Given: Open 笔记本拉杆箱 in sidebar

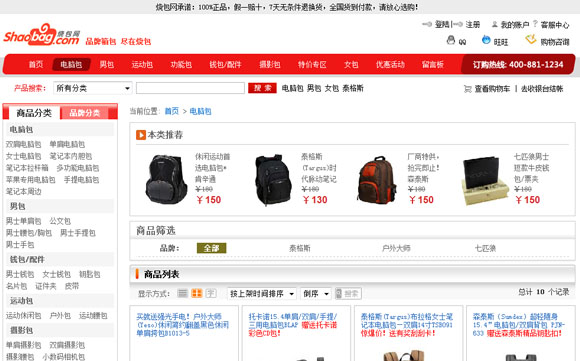Looking at the screenshot, I should (27, 168).
